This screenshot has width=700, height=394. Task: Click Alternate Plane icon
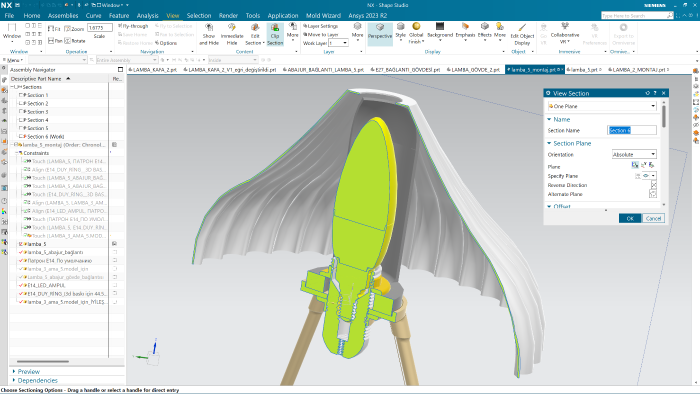coord(653,194)
